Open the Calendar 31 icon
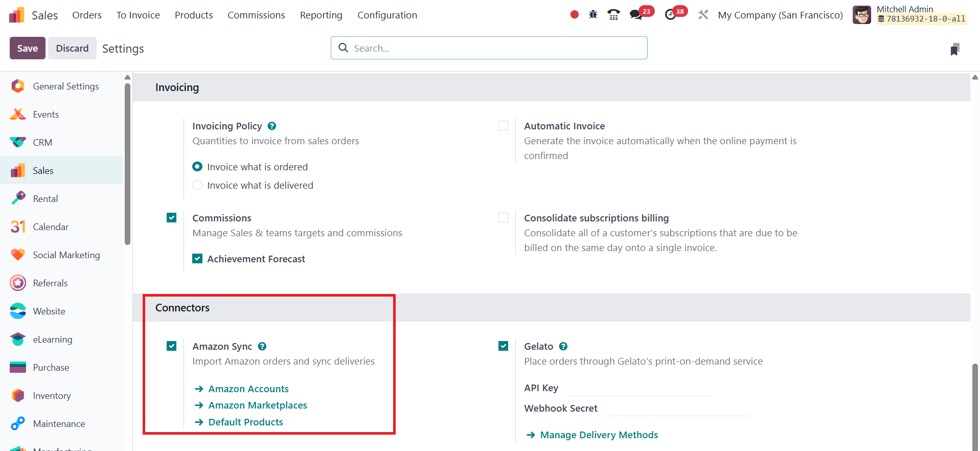Viewport: 980px width, 451px height. click(x=18, y=227)
